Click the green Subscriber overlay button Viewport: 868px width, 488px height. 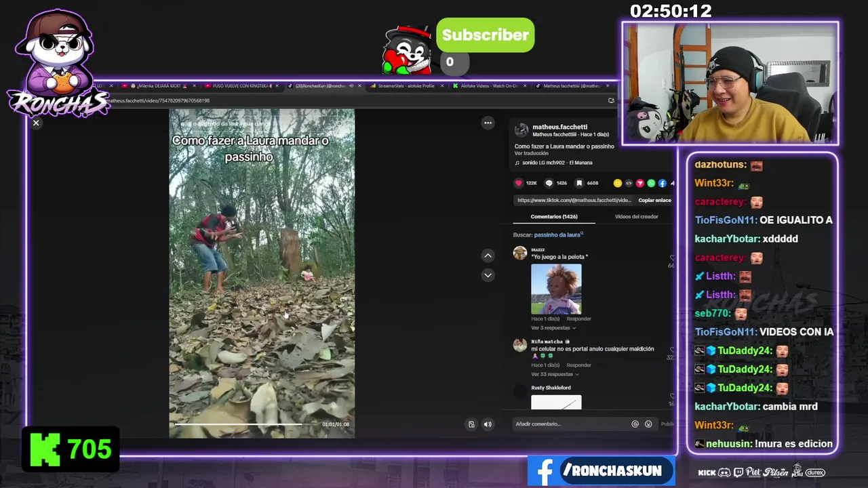[x=485, y=35]
